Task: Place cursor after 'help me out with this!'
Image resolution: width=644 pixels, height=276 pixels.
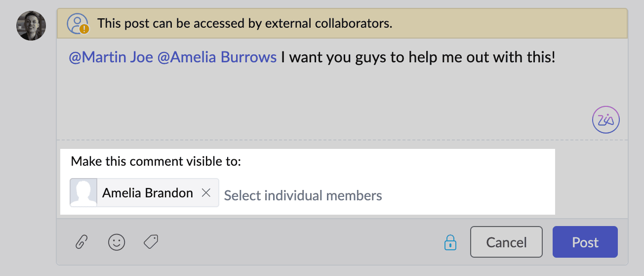Action: pos(557,57)
